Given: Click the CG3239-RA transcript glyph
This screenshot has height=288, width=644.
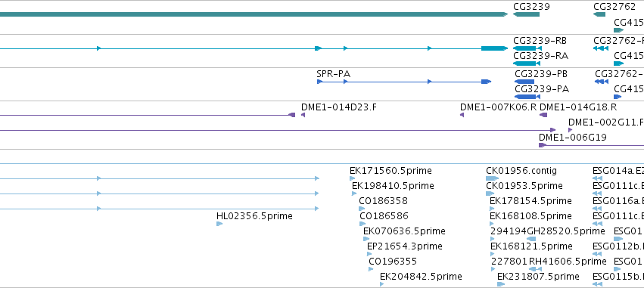Looking at the screenshot, I should [527, 63].
